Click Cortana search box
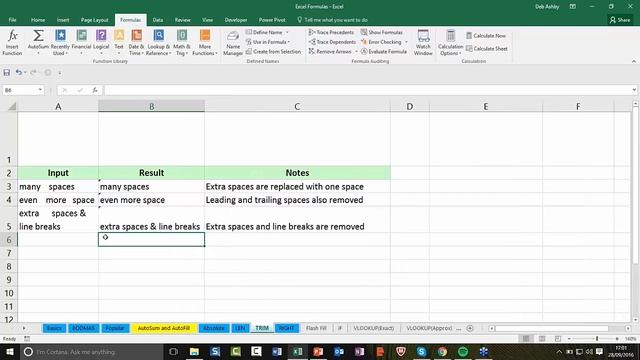Viewport: 640px width, 360px height. pyautogui.click(x=92, y=351)
